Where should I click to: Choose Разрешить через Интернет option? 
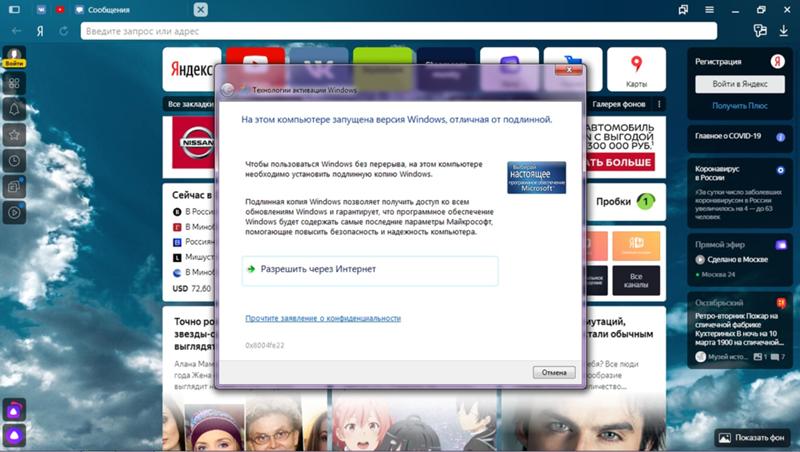pyautogui.click(x=370, y=270)
